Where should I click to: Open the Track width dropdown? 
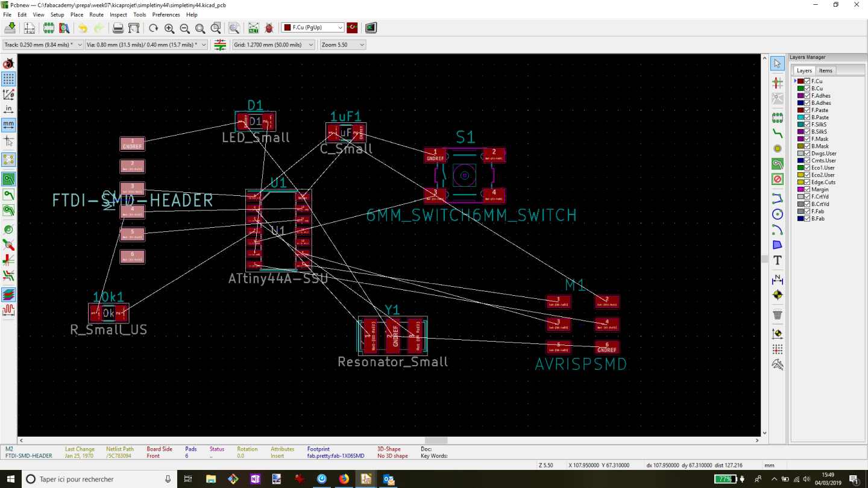coord(43,45)
